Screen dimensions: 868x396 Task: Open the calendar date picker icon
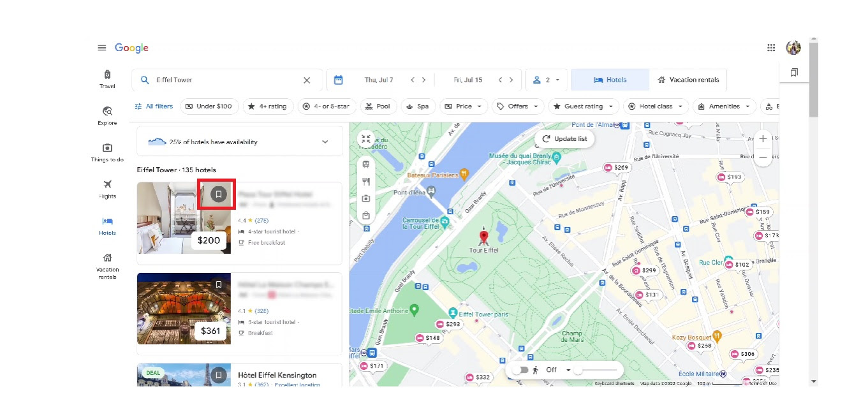click(338, 80)
